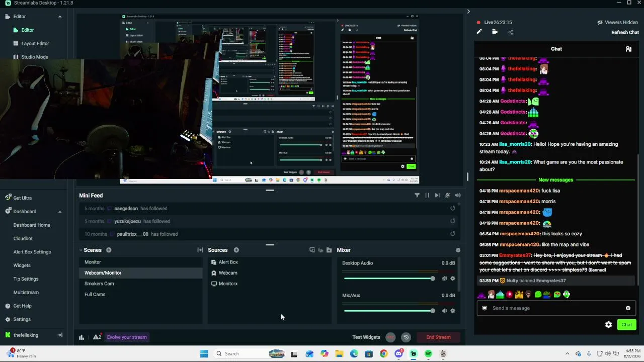Image resolution: width=644 pixels, height=362 pixels.
Task: Open emote picker in chat input
Action: coord(628,308)
